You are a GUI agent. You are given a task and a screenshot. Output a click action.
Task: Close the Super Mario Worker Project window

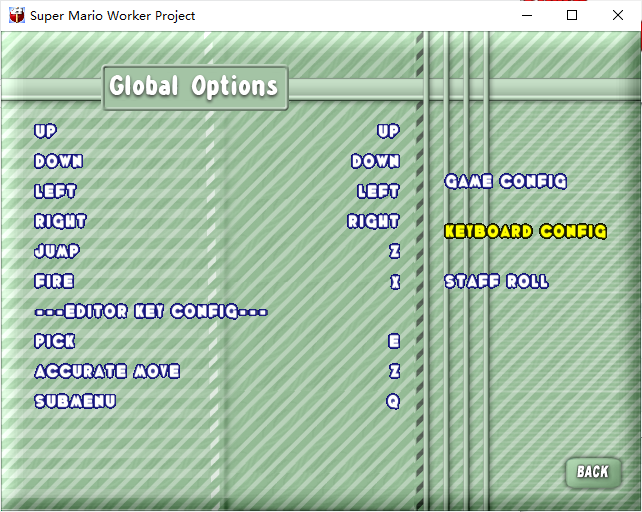click(618, 16)
